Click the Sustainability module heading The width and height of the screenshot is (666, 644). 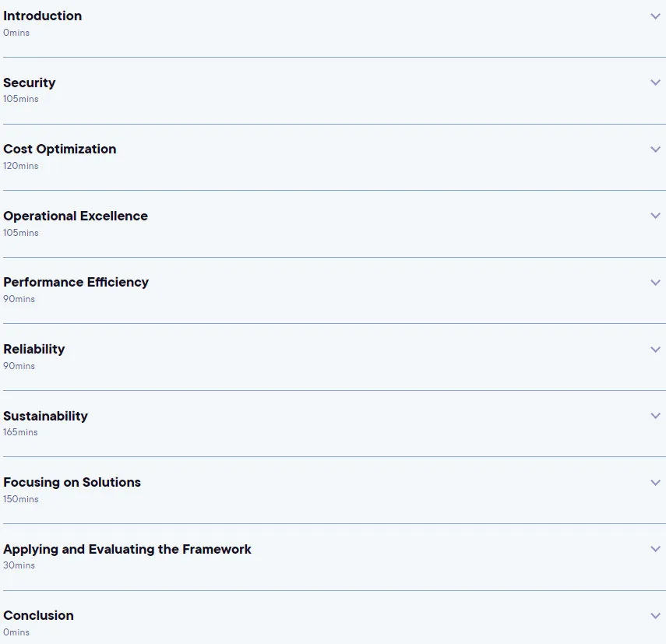45,416
